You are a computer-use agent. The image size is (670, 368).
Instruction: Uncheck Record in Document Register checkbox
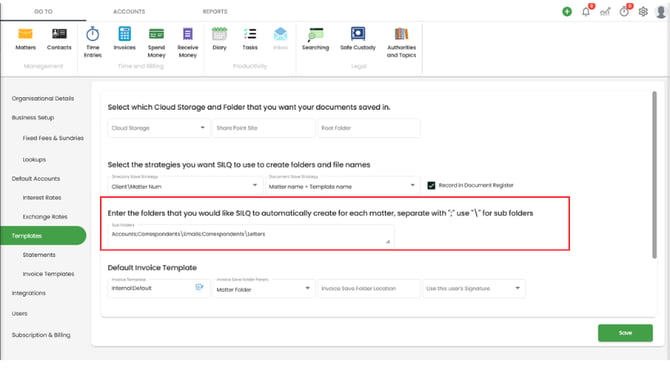(431, 185)
